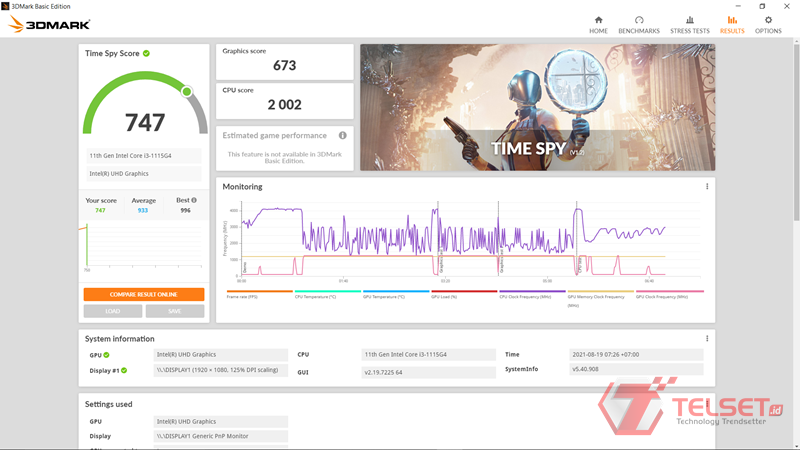Toggle CPU Temperature legend entry

[328, 294]
